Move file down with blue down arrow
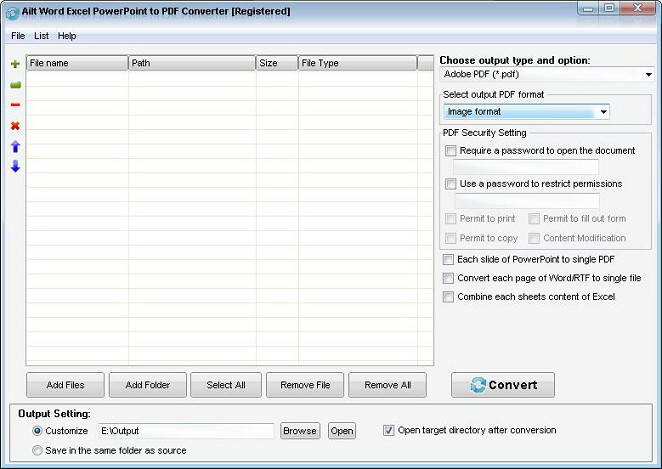 (x=15, y=166)
